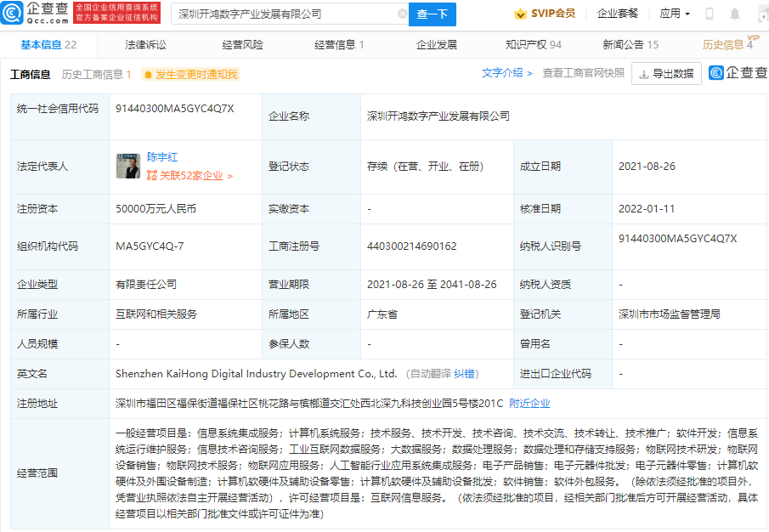Click the SVIP crown icon

pyautogui.click(x=520, y=14)
